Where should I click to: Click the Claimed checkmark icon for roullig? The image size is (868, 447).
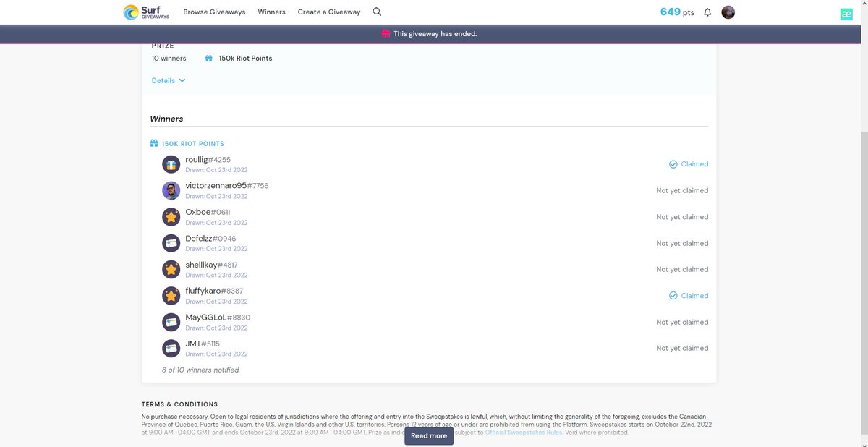point(673,164)
